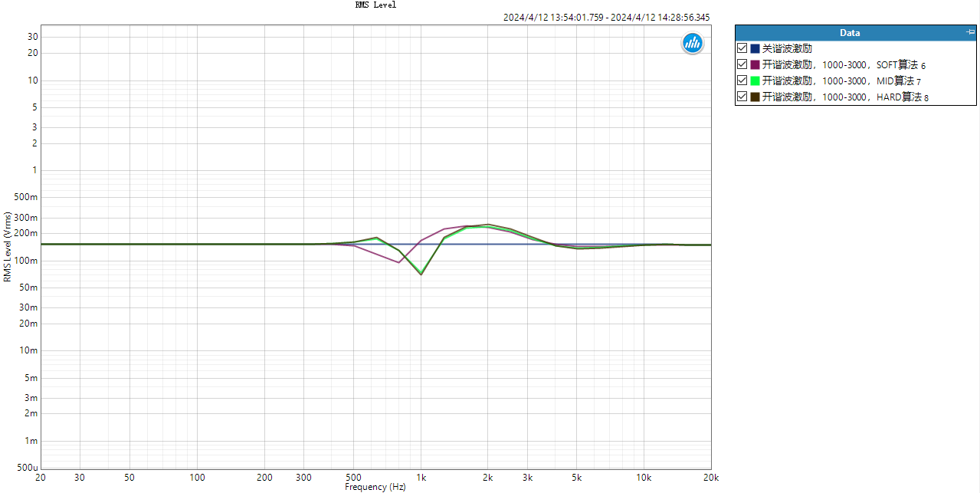
Task: Click the measurement timestamp range text
Action: tap(606, 17)
